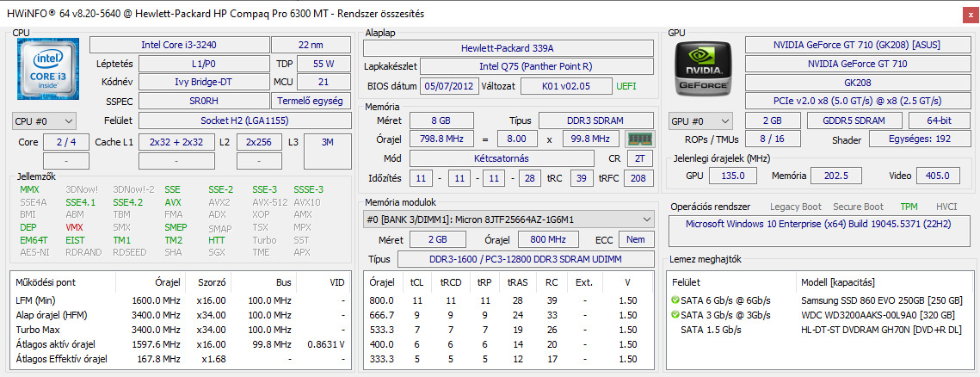Click the GPU clock 135.0 value

pos(733,176)
